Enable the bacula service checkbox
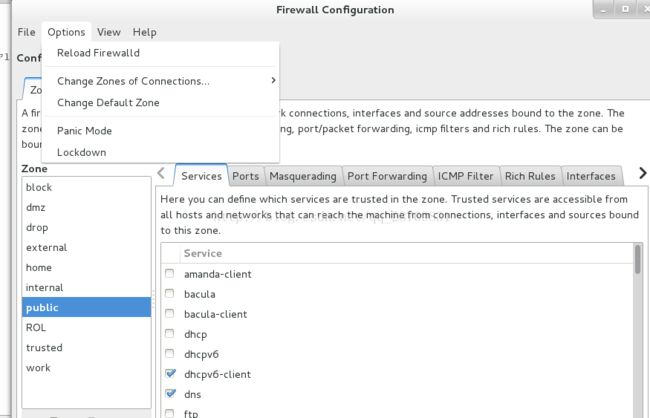This screenshot has height=418, width=650. point(170,293)
